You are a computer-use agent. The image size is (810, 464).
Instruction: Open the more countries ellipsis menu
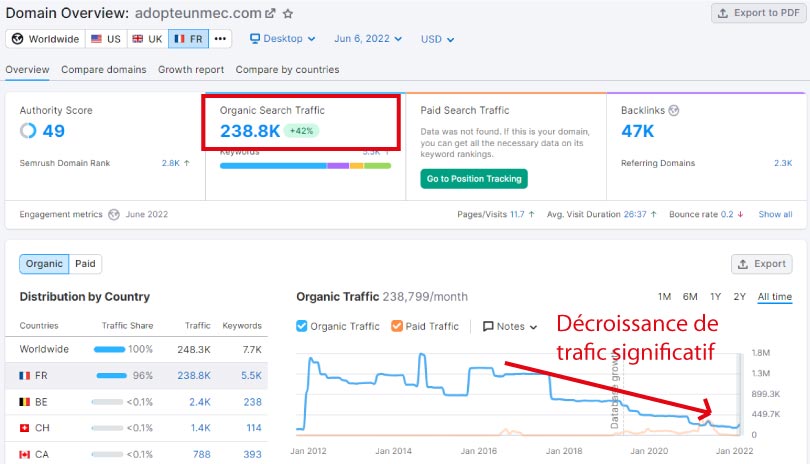tap(220, 39)
